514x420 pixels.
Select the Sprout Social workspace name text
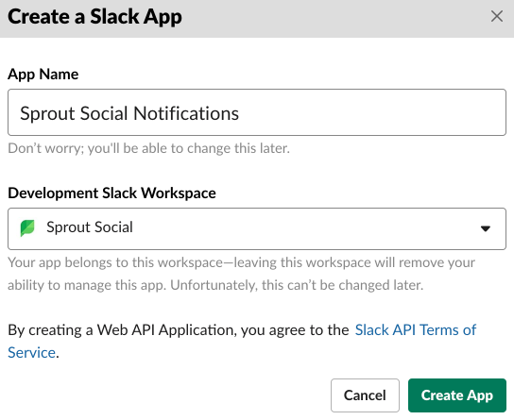[90, 227]
